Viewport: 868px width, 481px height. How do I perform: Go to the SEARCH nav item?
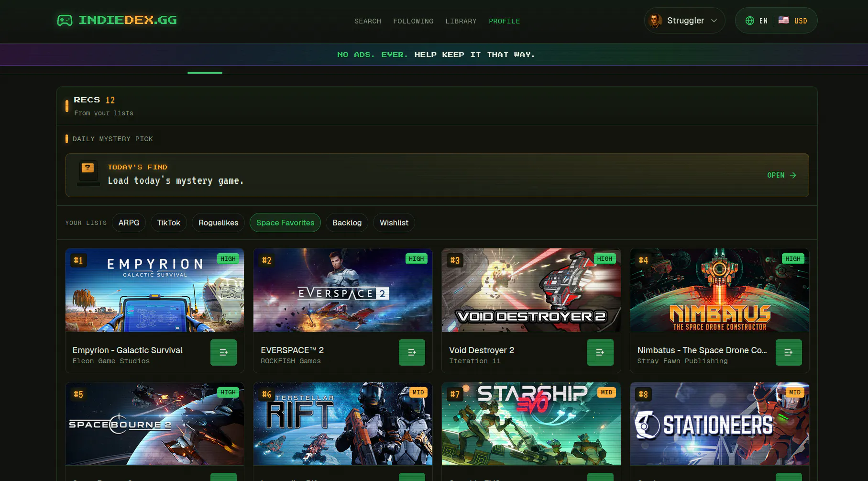[367, 21]
